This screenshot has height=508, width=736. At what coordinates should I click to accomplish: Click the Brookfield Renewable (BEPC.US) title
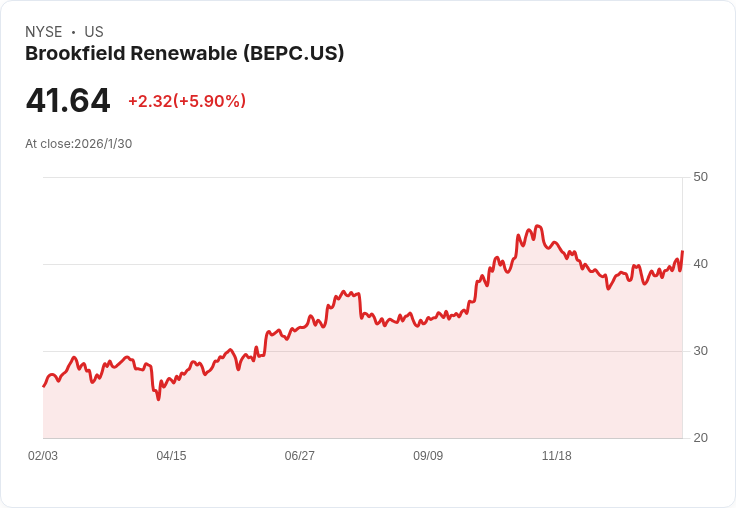pos(184,54)
